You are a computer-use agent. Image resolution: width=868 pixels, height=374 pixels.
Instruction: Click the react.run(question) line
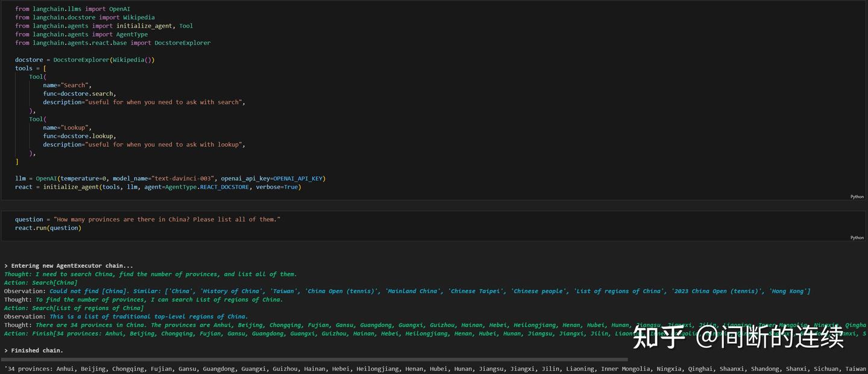tap(49, 227)
